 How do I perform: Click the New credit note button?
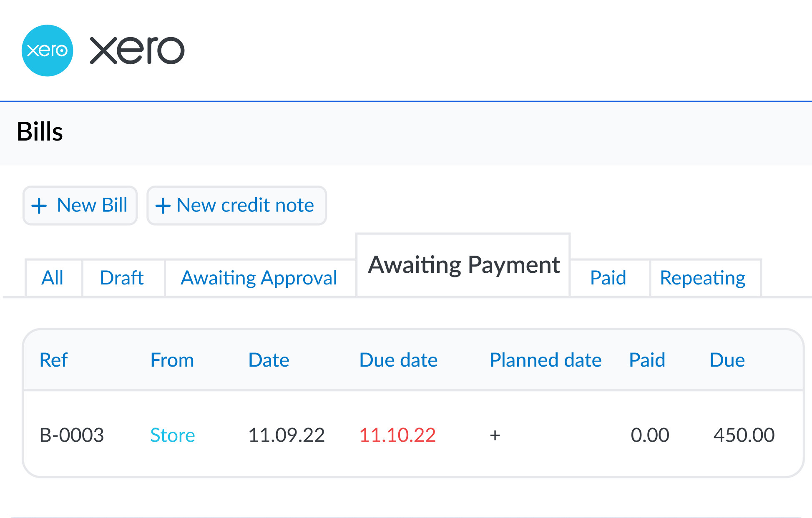[x=236, y=205]
